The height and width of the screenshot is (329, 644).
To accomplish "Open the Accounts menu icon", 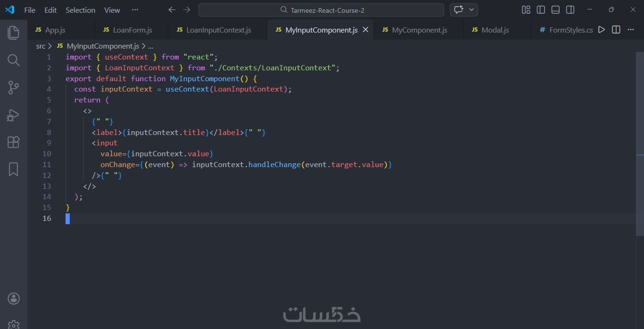I will tap(14, 298).
